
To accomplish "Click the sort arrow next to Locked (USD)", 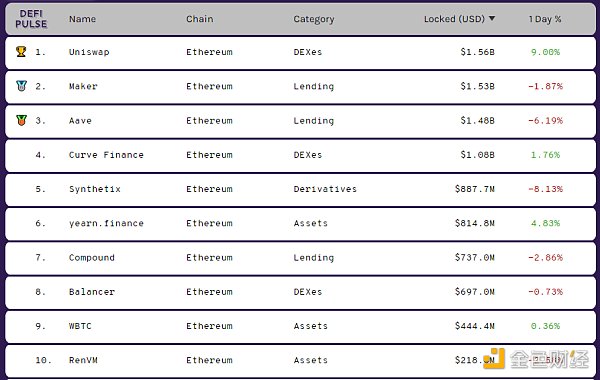I will tap(492, 18).
